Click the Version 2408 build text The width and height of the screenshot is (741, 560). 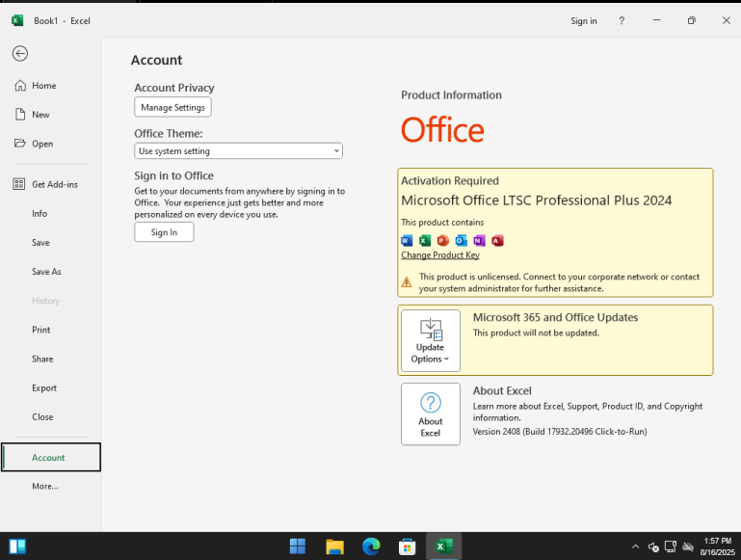560,432
